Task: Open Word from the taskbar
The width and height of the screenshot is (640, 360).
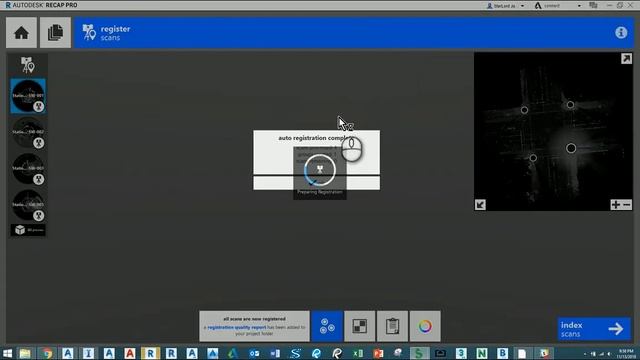Action: (275, 353)
